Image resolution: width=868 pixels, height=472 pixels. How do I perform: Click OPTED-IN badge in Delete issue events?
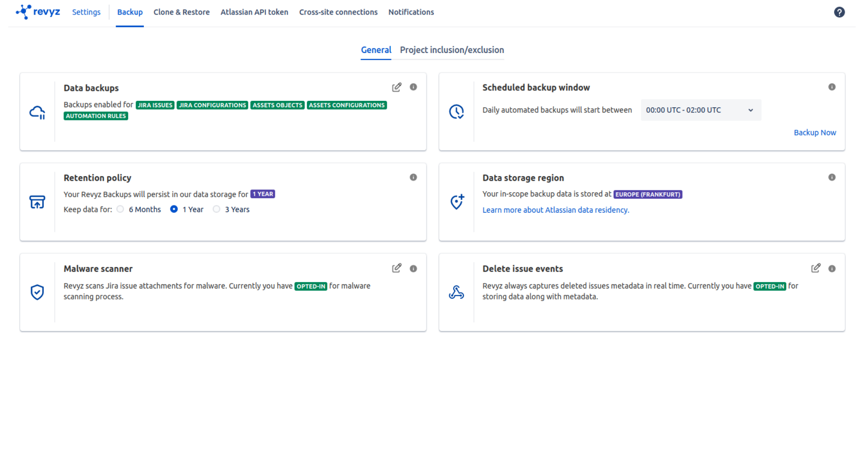(769, 286)
